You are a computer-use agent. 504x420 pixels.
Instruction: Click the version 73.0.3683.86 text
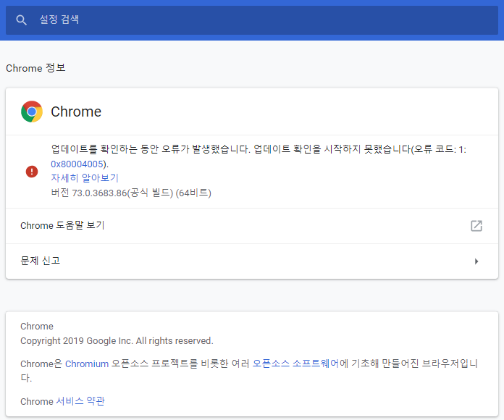coord(131,193)
